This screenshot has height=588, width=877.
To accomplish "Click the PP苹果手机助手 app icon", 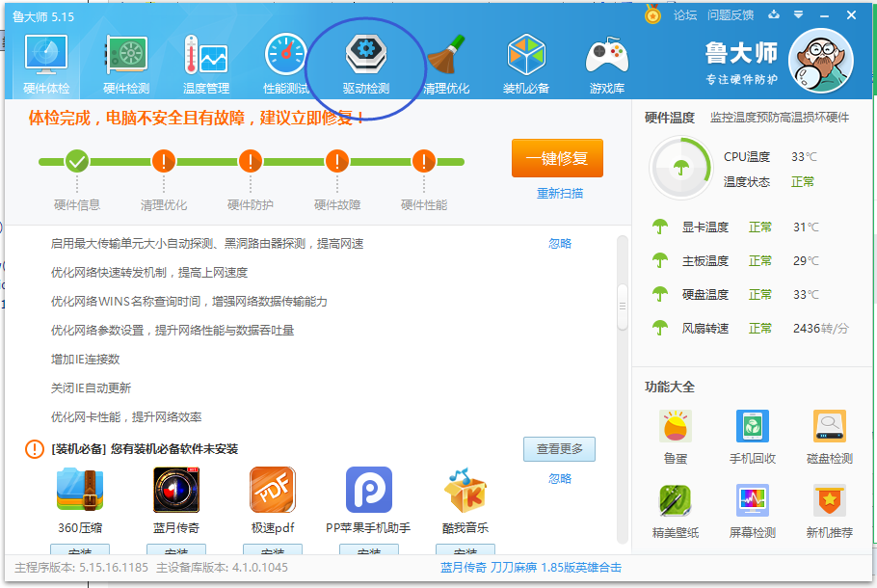I will 368,490.
